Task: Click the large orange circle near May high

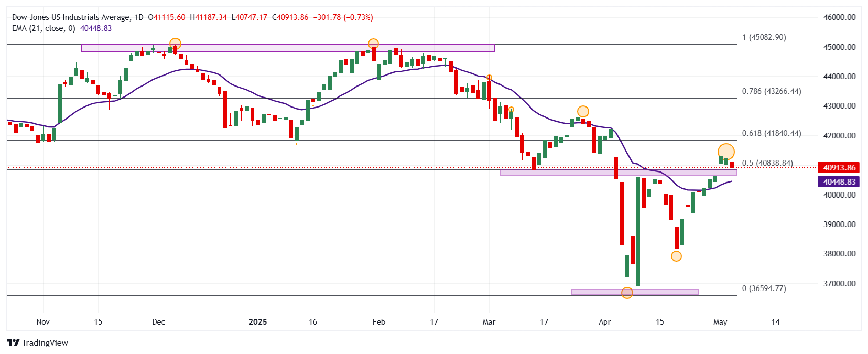Action: (x=726, y=152)
